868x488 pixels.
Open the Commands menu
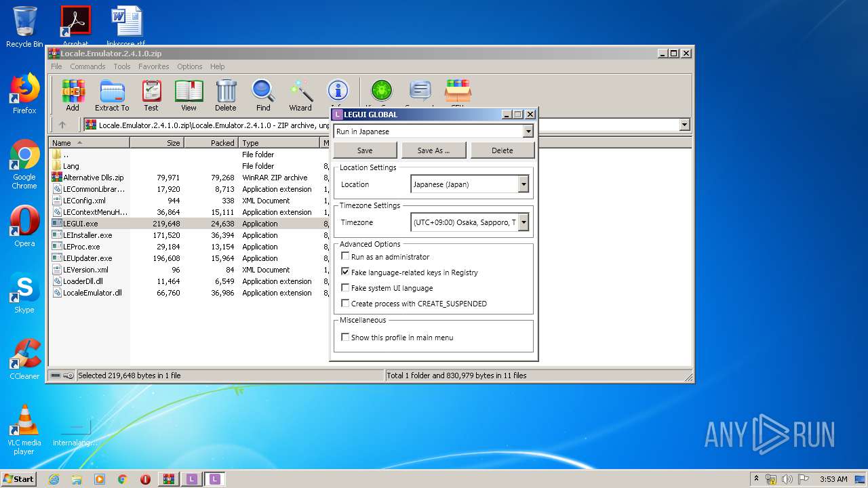(87, 66)
